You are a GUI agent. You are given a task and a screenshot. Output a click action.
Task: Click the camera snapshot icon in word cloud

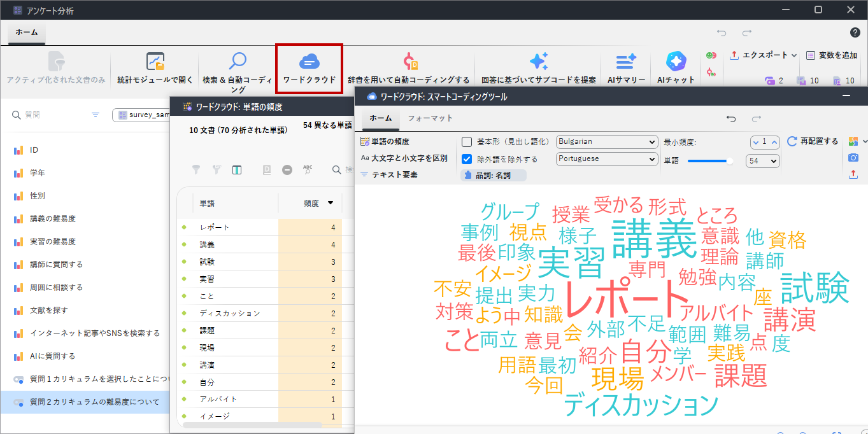click(x=853, y=157)
